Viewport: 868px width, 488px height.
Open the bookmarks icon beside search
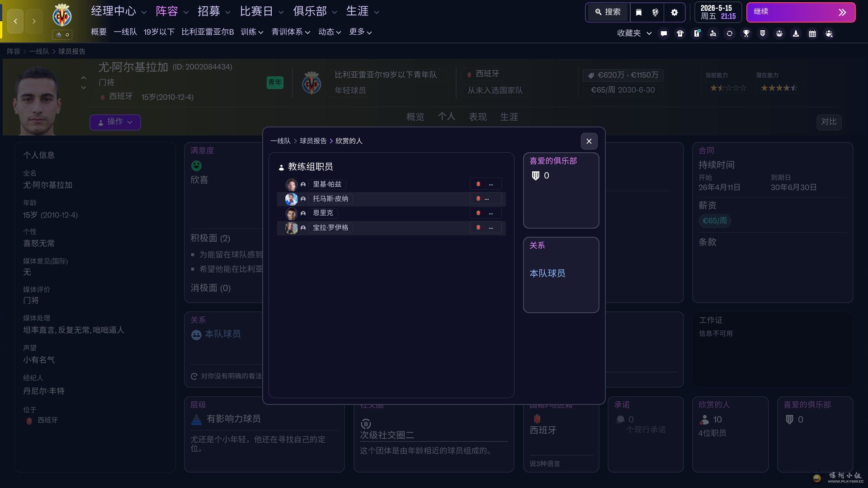click(x=638, y=12)
